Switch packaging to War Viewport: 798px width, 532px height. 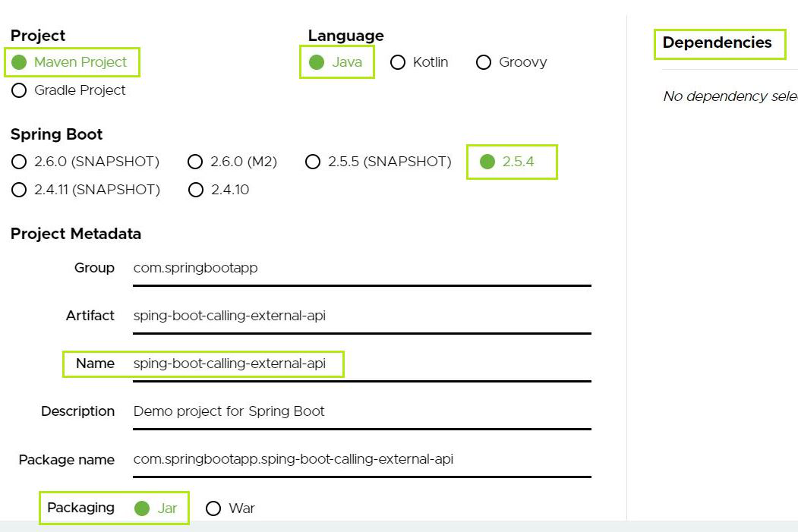(x=213, y=508)
